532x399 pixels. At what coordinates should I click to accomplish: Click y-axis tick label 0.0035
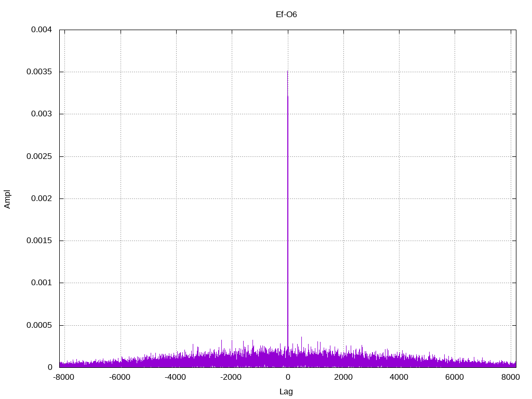[39, 72]
